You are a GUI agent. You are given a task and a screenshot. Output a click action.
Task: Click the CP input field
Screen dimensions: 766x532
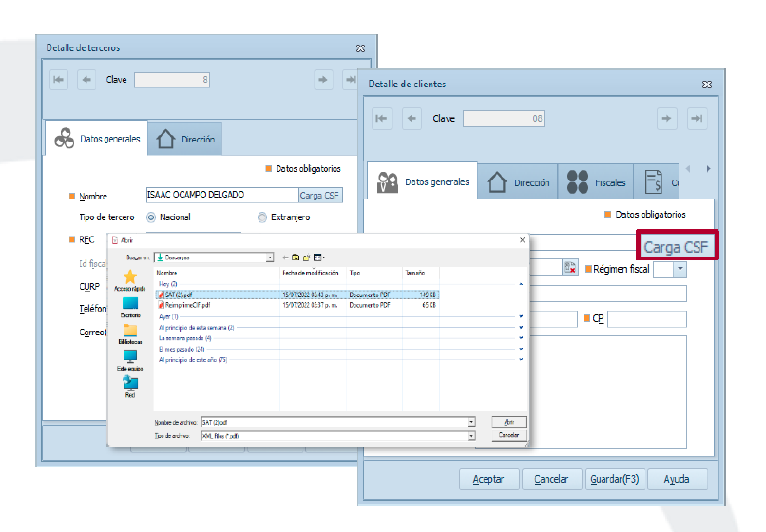click(647, 319)
